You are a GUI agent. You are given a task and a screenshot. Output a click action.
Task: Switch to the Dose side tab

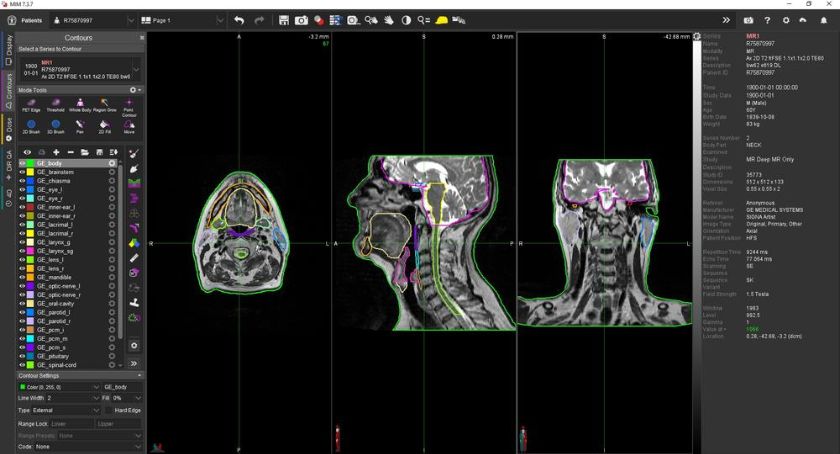9,129
